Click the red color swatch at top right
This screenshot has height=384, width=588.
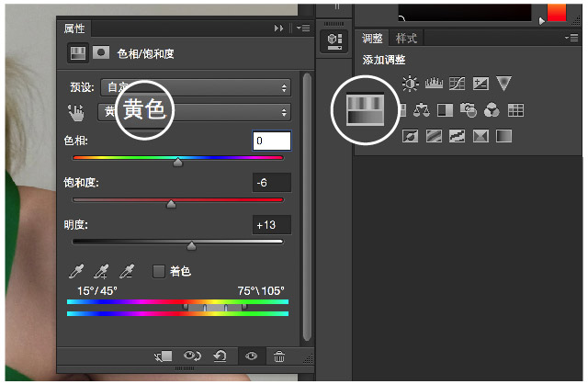pos(557,12)
